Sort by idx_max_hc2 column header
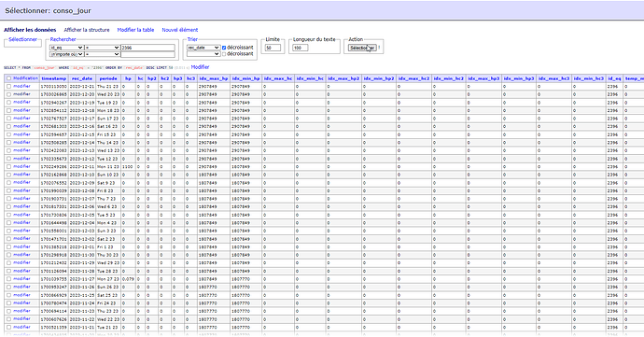The height and width of the screenshot is (337, 644). tap(414, 78)
